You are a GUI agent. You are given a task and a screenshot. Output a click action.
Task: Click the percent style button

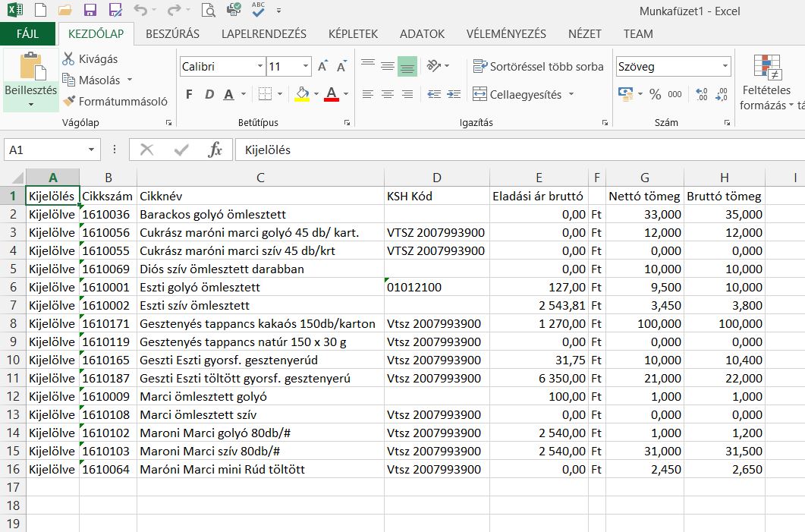655,95
